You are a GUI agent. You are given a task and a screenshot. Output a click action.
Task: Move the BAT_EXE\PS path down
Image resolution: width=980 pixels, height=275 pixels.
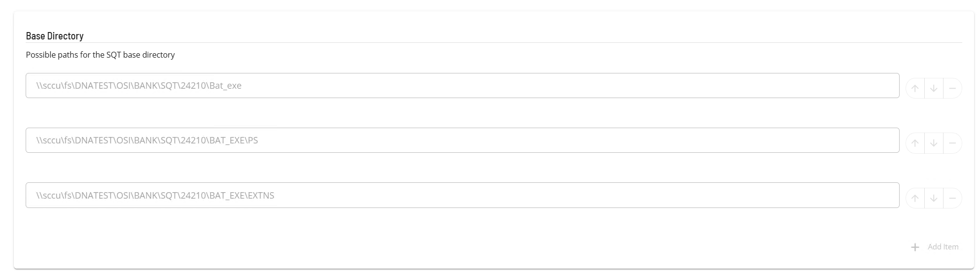(934, 143)
